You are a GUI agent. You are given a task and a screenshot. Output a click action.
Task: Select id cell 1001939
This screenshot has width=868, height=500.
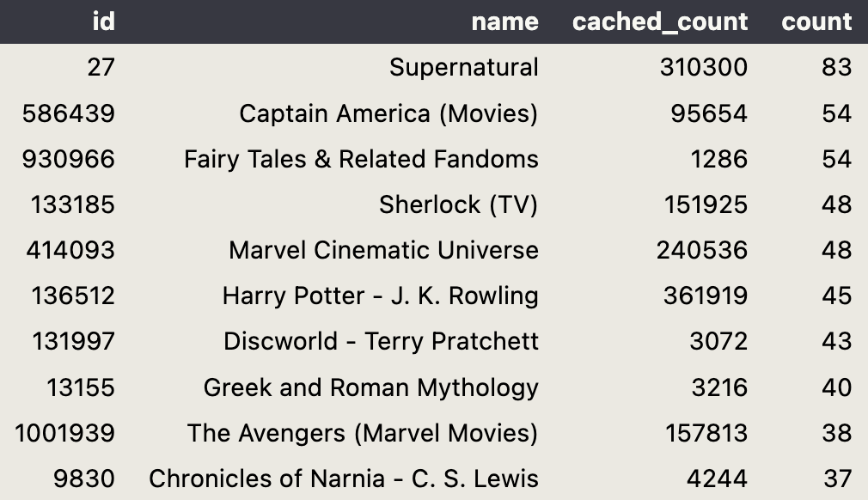tap(64, 433)
